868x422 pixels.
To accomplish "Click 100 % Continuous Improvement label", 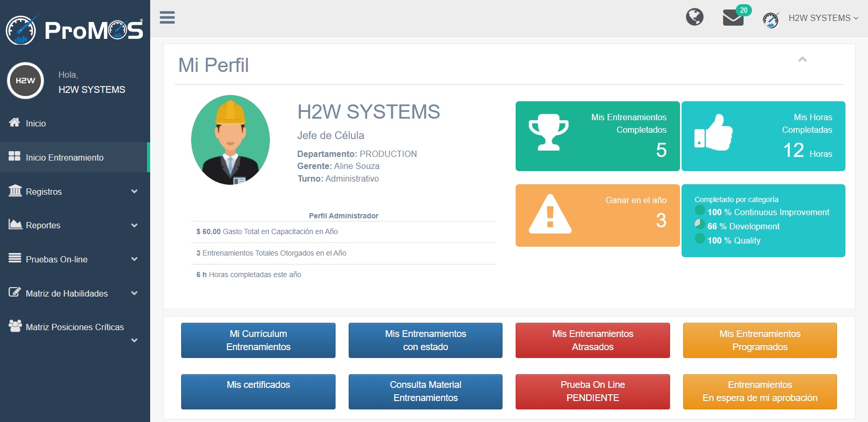I will 768,212.
